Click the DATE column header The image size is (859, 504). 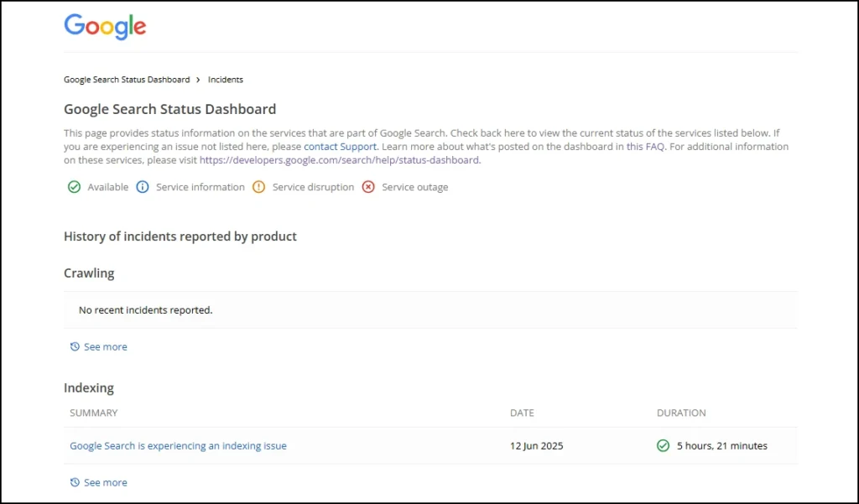(522, 413)
